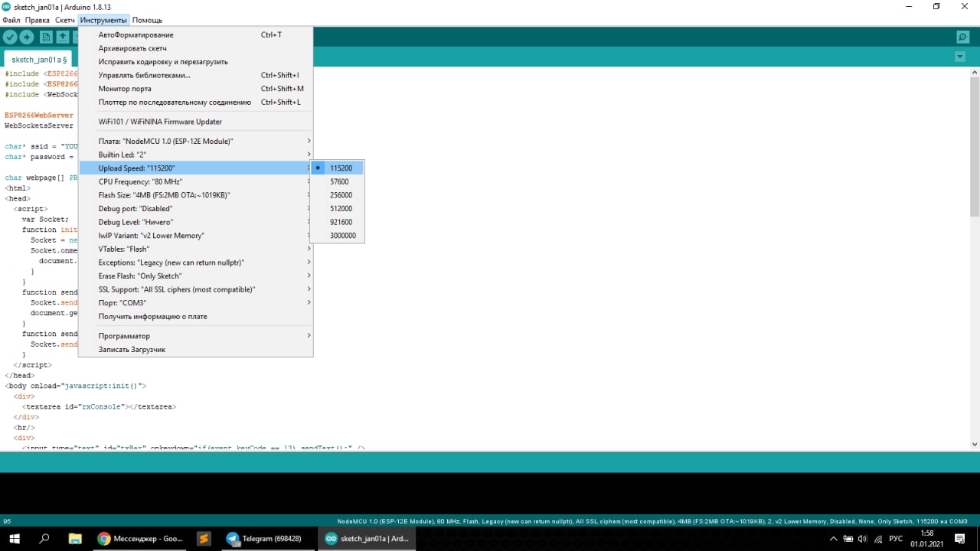
Task: Expand the Erase Flash "Only Sketch" submenu
Action: [x=196, y=275]
